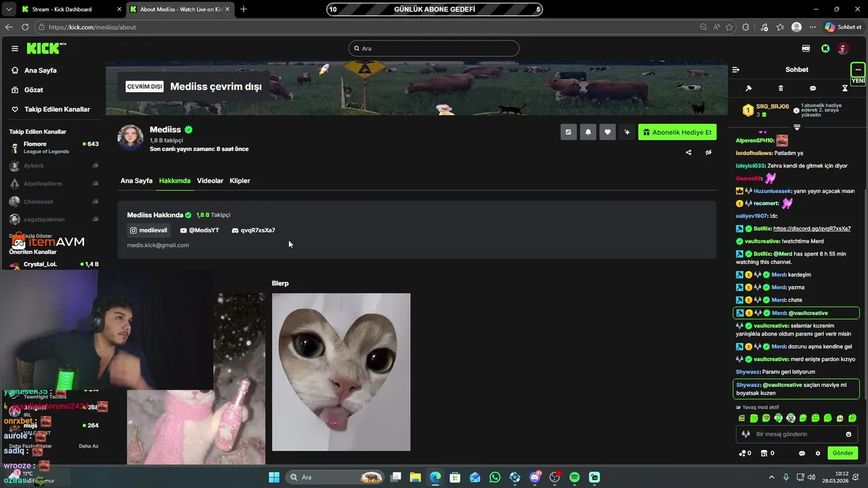
Task: Open the Crystal_LoL recommended channel
Action: [54, 264]
